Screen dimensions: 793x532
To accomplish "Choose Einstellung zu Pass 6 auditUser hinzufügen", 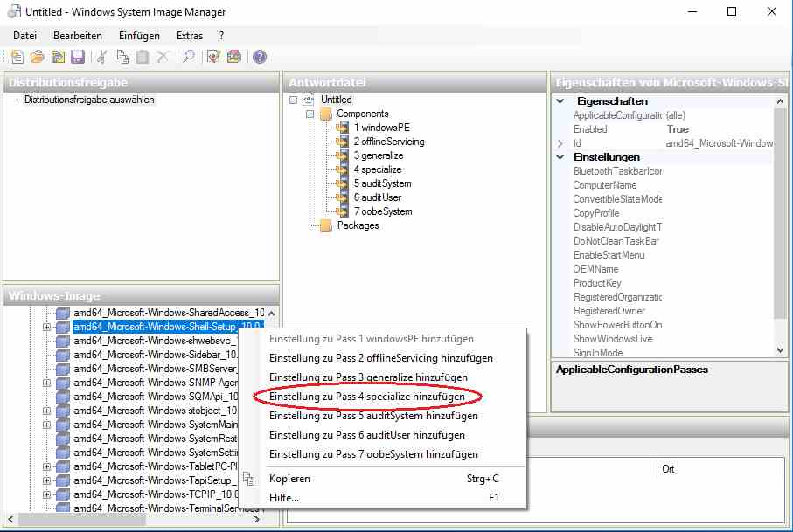I will 366,435.
